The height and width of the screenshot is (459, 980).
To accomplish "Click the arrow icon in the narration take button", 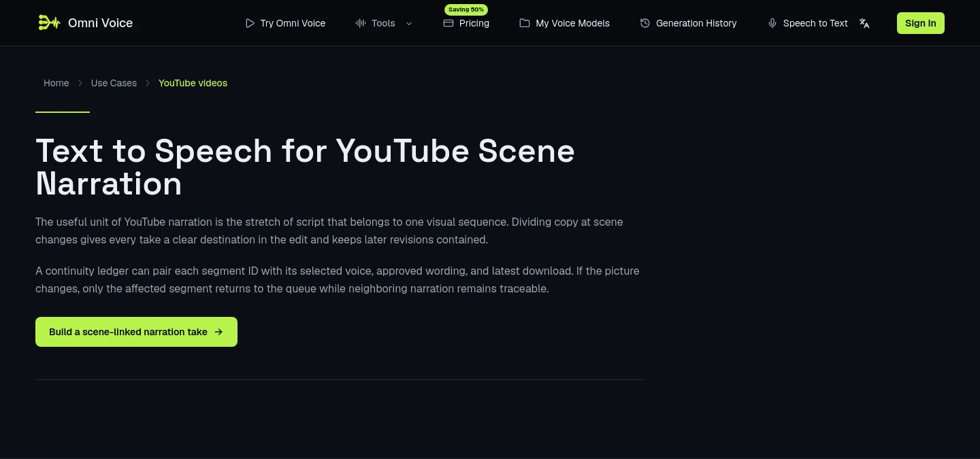I will tap(218, 332).
